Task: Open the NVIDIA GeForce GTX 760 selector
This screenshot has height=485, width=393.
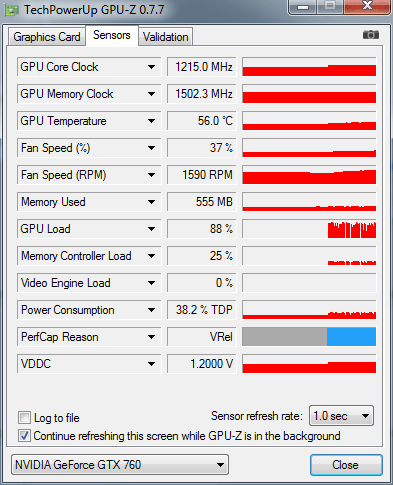Action: point(120,464)
